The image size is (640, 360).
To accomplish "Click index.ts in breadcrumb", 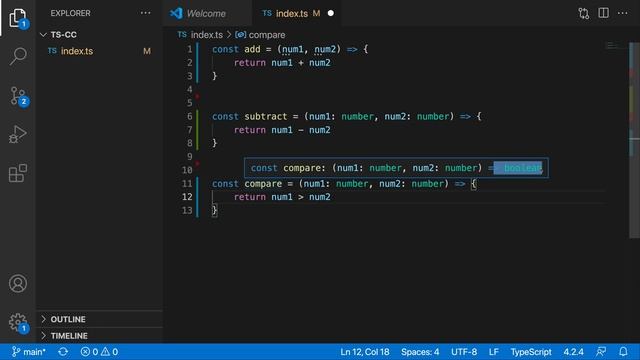I will 207,35.
